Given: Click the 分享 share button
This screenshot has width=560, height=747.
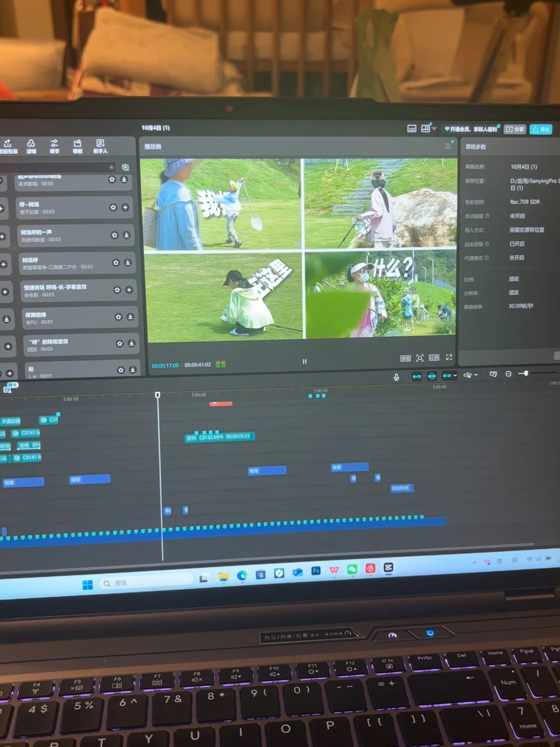Looking at the screenshot, I should point(515,129).
